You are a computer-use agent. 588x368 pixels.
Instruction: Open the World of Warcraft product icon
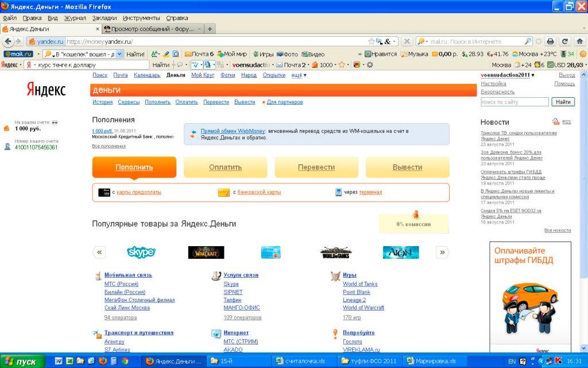pyautogui.click(x=206, y=252)
